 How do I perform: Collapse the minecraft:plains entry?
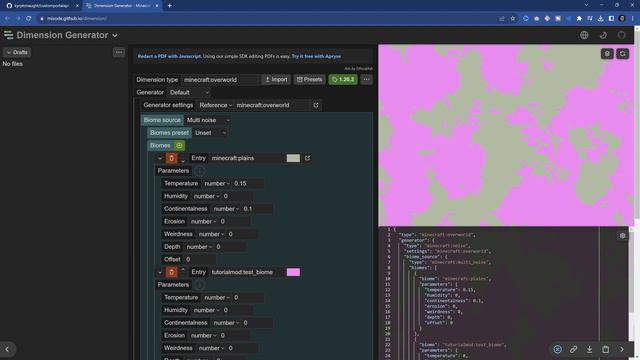point(160,158)
